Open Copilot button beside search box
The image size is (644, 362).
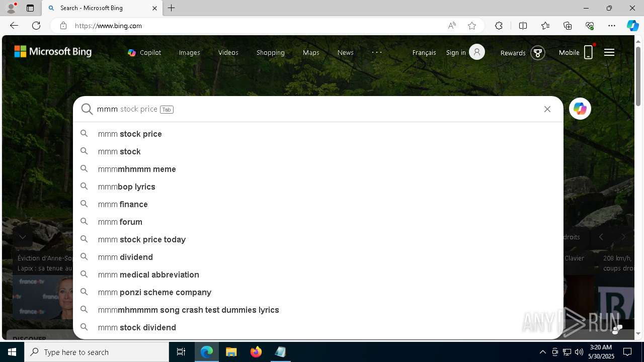[x=580, y=109]
